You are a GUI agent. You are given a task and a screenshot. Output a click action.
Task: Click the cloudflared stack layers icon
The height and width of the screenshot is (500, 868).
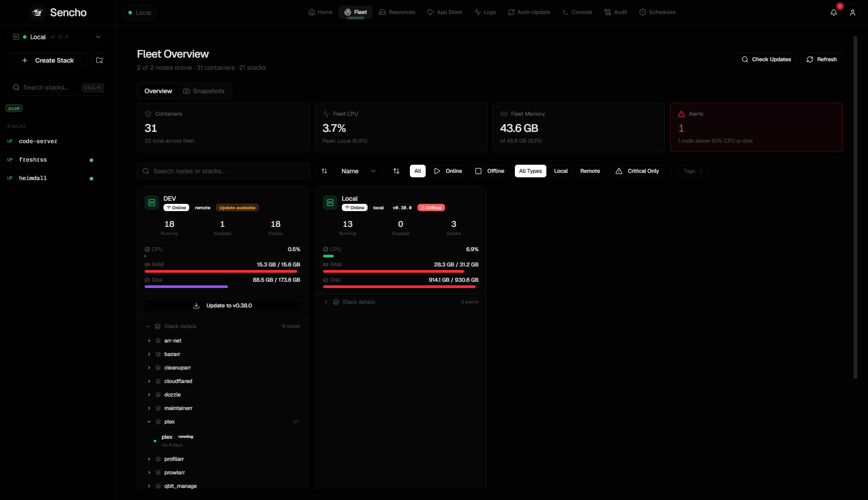click(x=158, y=381)
